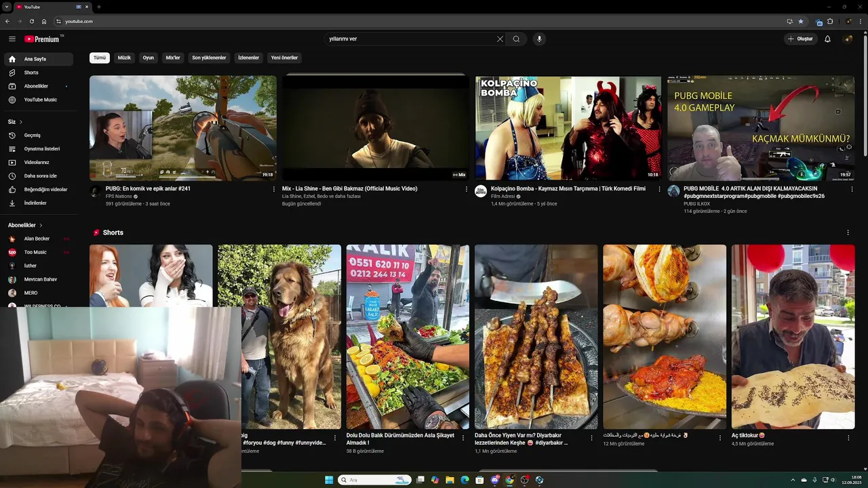Image resolution: width=868 pixels, height=488 pixels.
Task: Open Abonelikler in the sidebar
Action: click(x=39, y=86)
